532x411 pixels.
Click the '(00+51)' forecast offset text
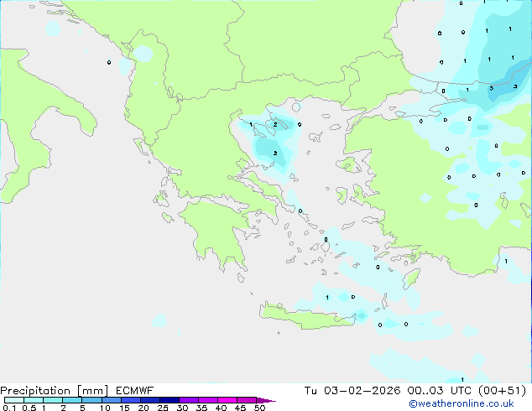(x=502, y=391)
